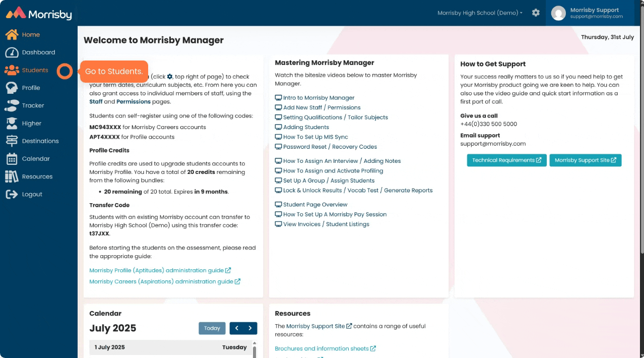644x358 pixels.
Task: Open the Staff link
Action: pos(96,101)
